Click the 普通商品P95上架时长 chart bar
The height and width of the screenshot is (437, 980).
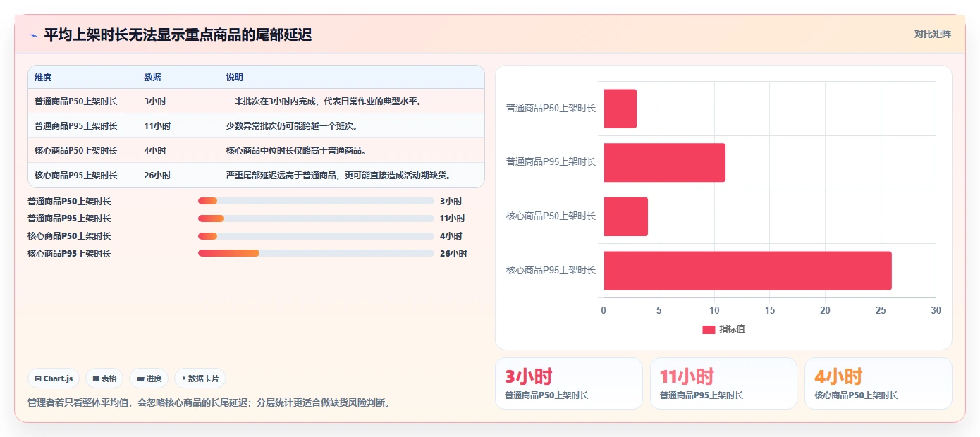pos(664,162)
